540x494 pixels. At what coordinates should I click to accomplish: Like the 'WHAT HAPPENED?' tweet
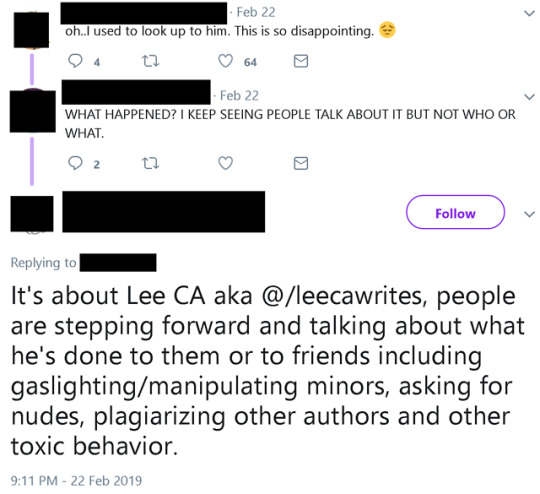pyautogui.click(x=226, y=163)
